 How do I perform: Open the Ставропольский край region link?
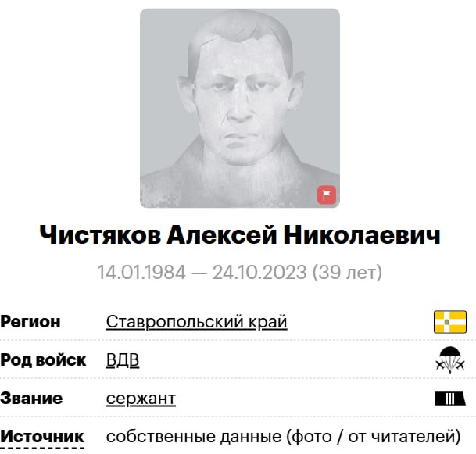[x=196, y=322]
